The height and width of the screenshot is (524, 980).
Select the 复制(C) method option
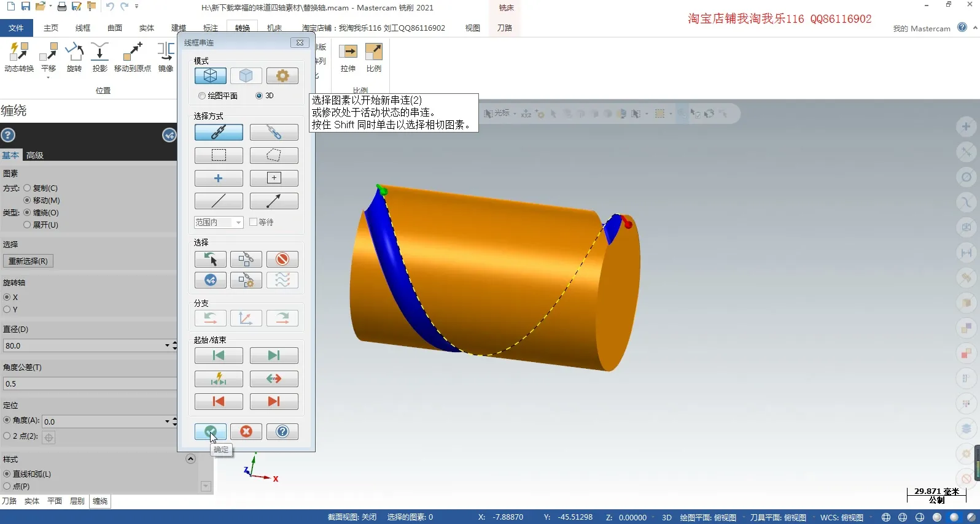pyautogui.click(x=27, y=188)
